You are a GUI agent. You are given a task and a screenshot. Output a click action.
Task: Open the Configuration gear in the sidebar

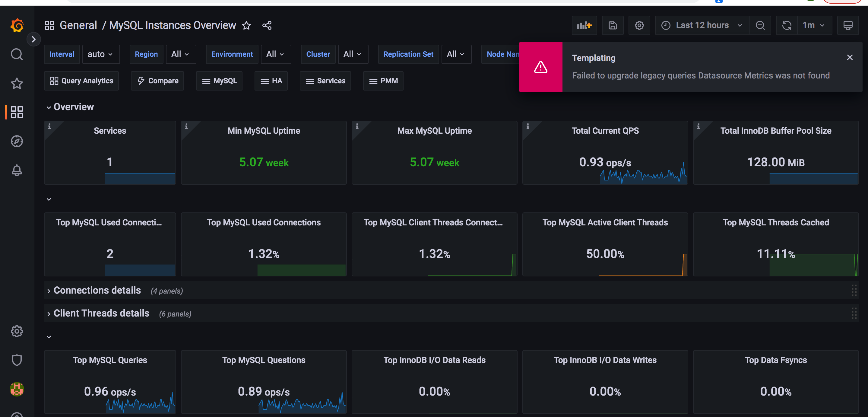click(17, 331)
